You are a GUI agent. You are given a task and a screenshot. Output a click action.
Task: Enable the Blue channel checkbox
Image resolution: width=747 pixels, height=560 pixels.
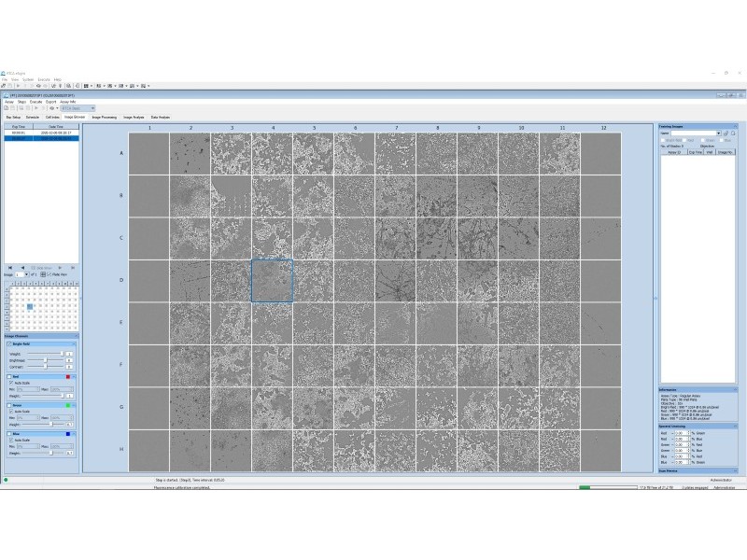click(x=9, y=434)
